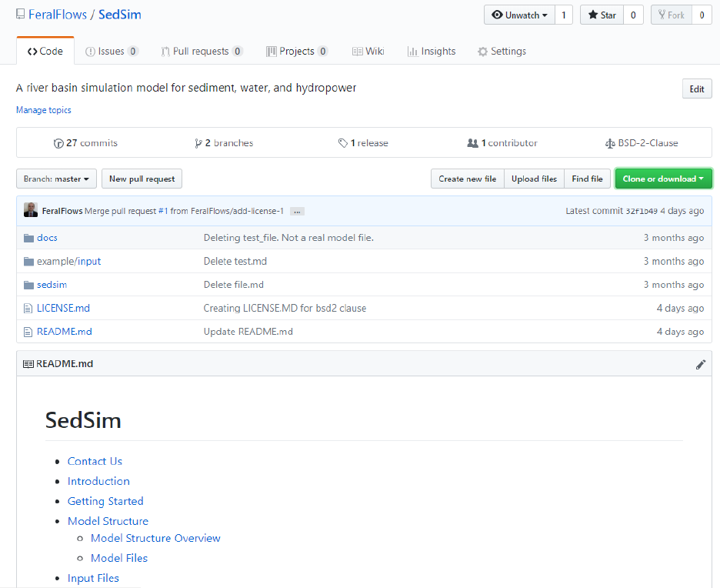Open pull request #1 link
720x588 pixels.
click(x=163, y=211)
